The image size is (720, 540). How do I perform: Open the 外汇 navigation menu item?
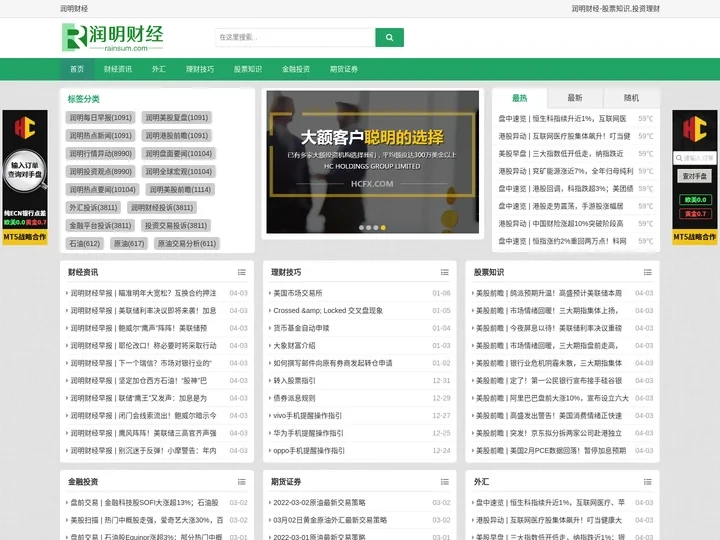click(x=159, y=69)
